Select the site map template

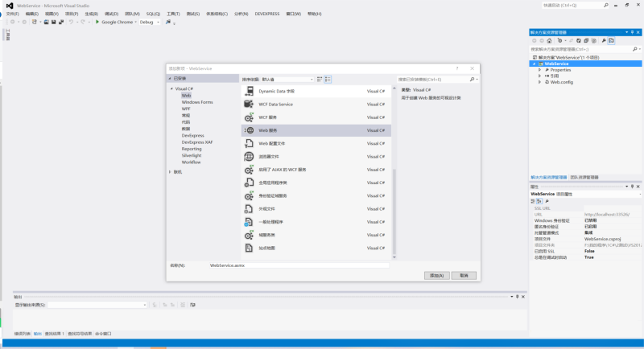point(316,248)
